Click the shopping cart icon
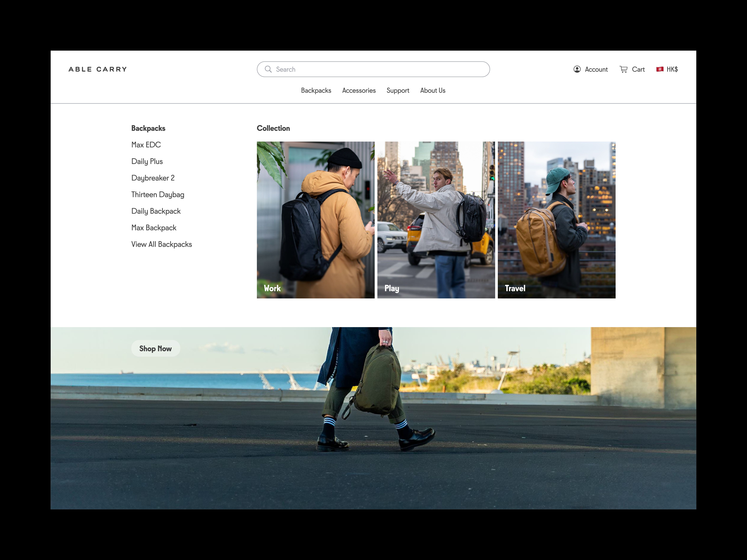 coord(623,69)
